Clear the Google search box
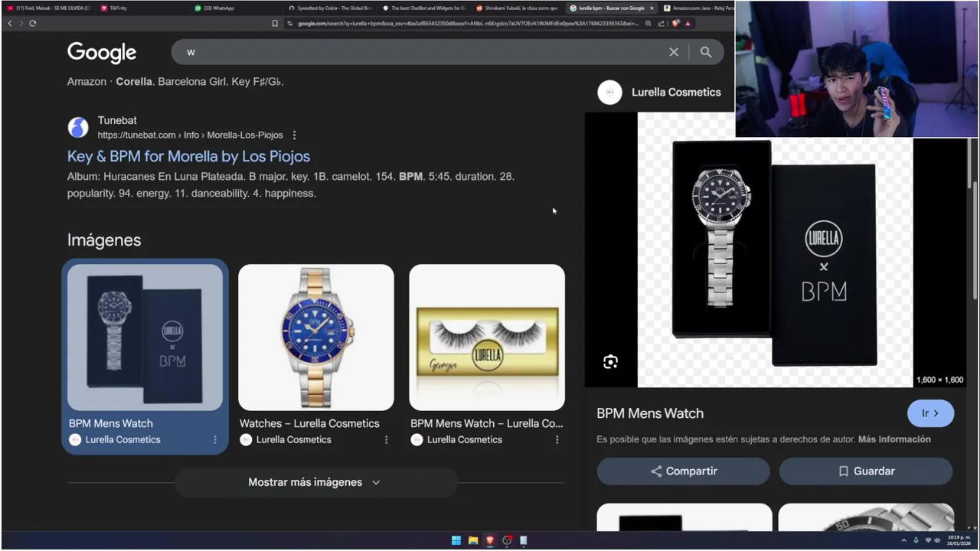The height and width of the screenshot is (551, 980). [x=674, y=52]
